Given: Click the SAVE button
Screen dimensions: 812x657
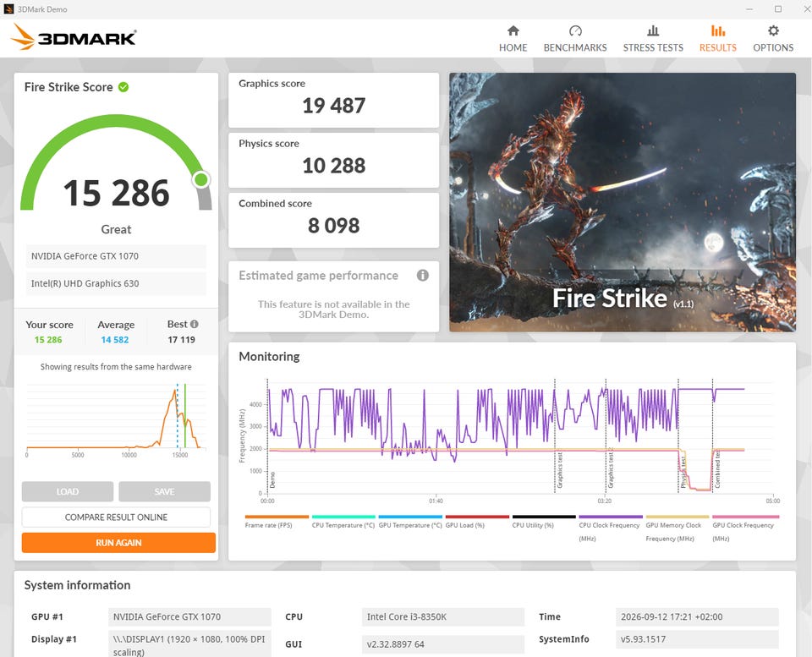Looking at the screenshot, I should 164,491.
